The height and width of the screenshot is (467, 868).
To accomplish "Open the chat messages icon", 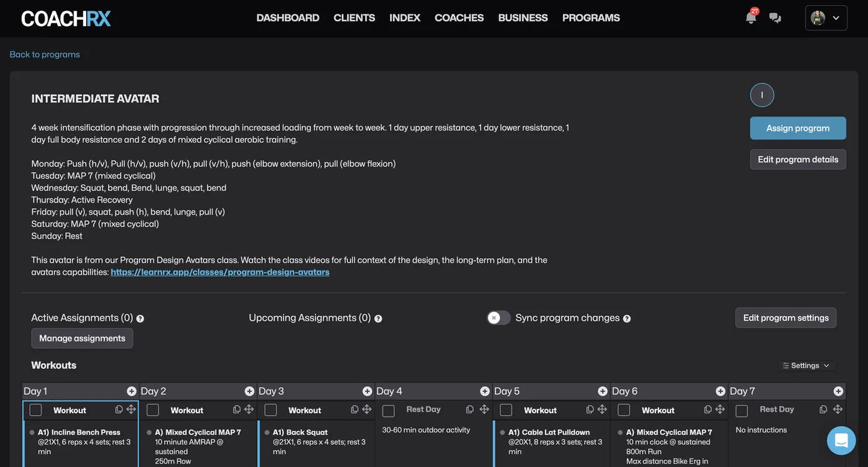I will pos(775,18).
